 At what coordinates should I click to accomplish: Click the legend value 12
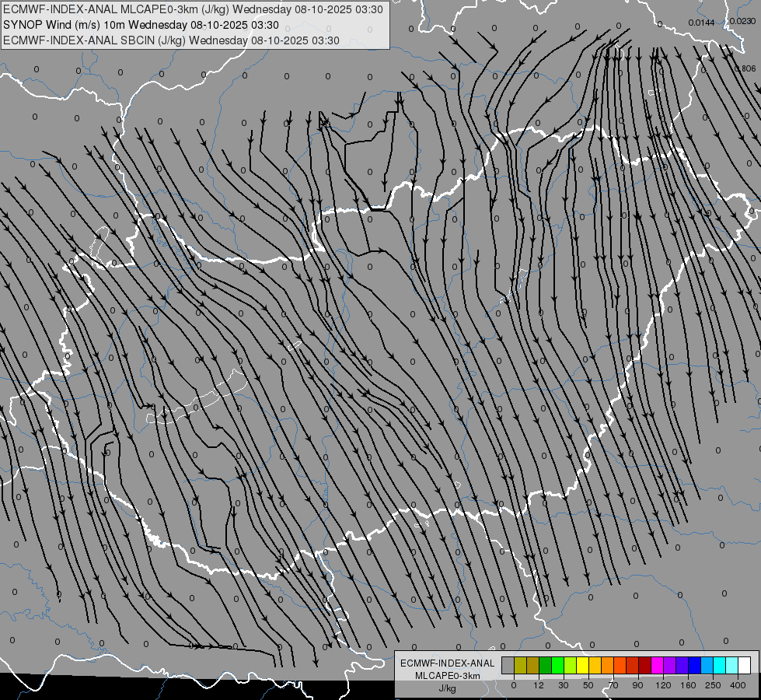coord(539,685)
